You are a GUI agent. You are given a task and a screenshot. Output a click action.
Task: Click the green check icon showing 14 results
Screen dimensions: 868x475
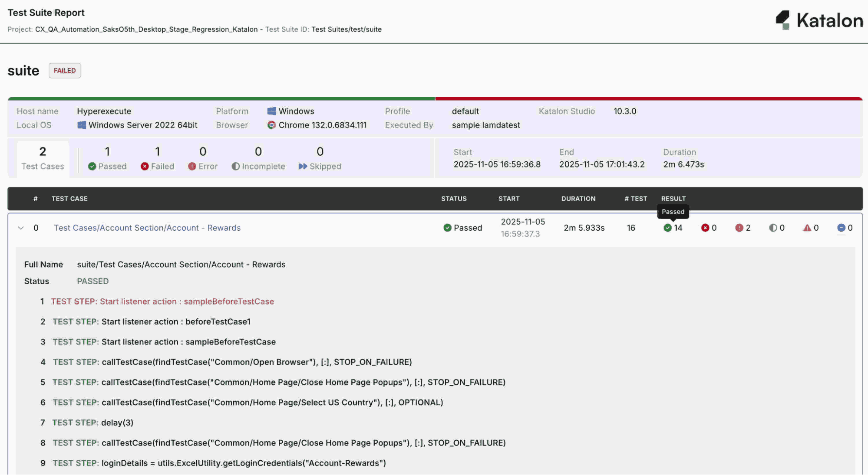tap(667, 227)
